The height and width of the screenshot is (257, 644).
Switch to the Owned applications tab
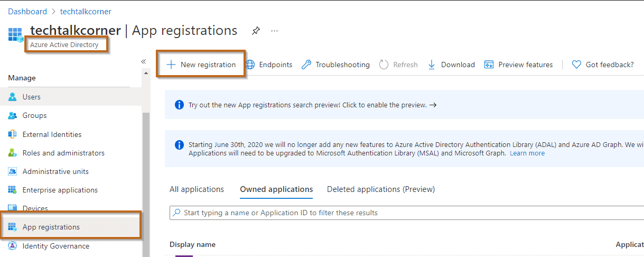(276, 189)
